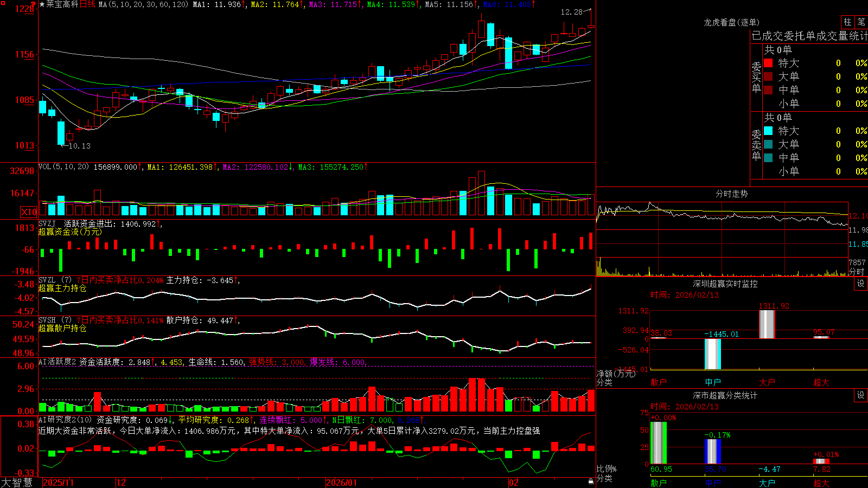Click the SVZJ indicator name

click(x=47, y=223)
